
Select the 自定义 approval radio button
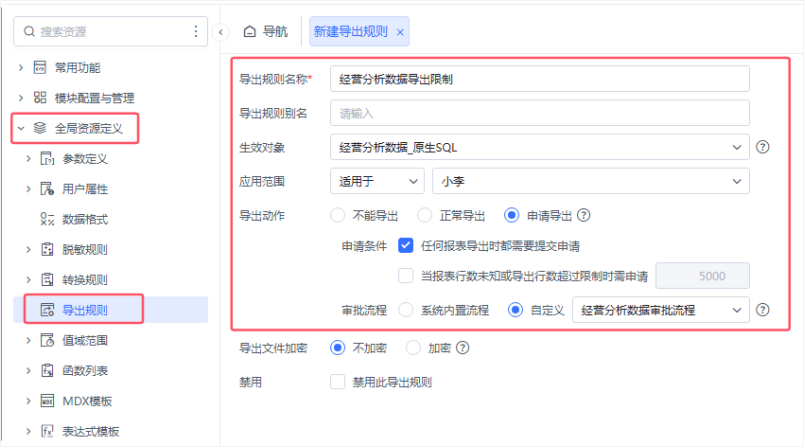click(515, 310)
